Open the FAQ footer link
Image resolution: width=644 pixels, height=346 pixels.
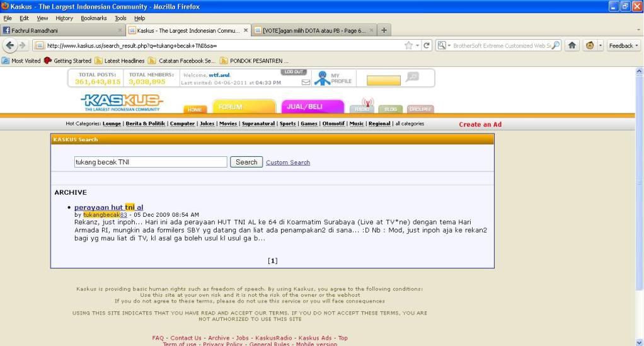(158, 338)
